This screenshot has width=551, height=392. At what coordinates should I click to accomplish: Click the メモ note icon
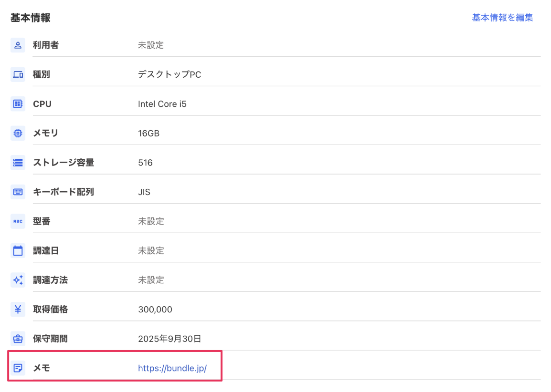pyautogui.click(x=18, y=368)
